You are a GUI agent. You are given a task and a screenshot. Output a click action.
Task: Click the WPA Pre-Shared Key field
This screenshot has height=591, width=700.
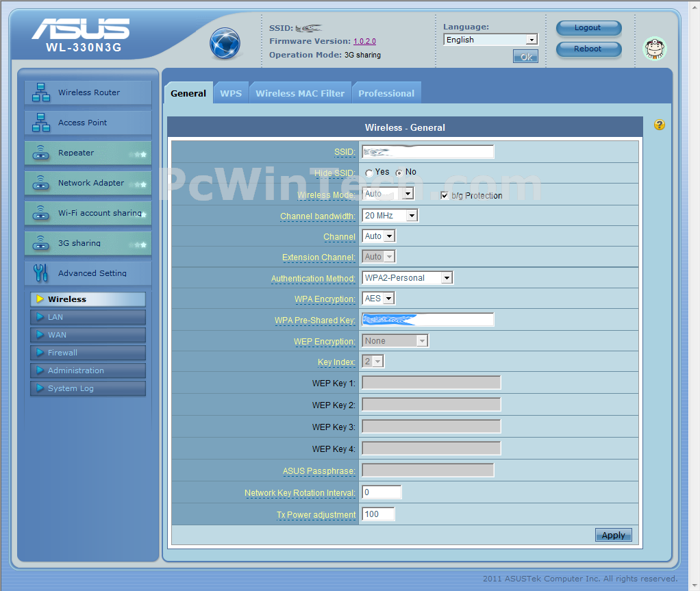428,320
